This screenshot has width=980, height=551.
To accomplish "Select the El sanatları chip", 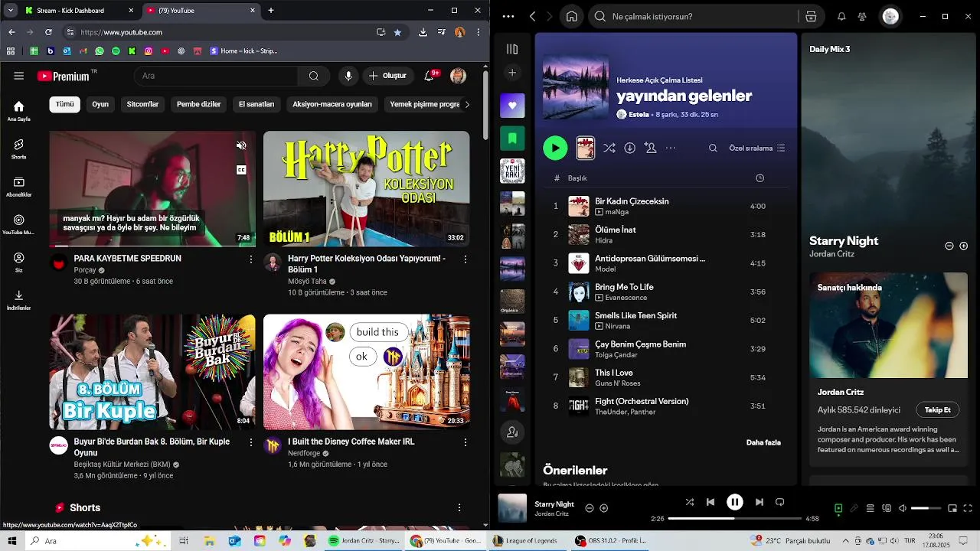I will [256, 104].
